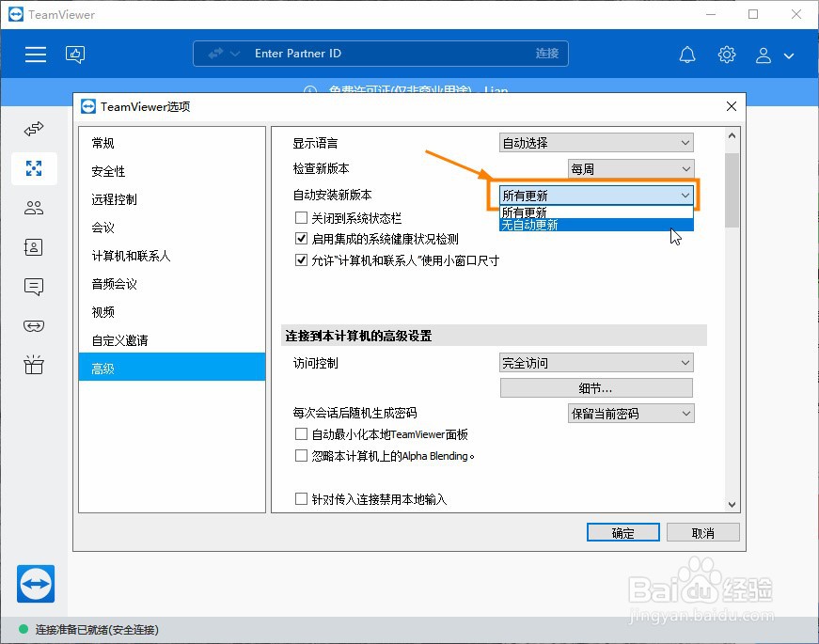Screen dimensions: 819x644
Task: Click 连接准备已就绪 status text
Action: 97,630
